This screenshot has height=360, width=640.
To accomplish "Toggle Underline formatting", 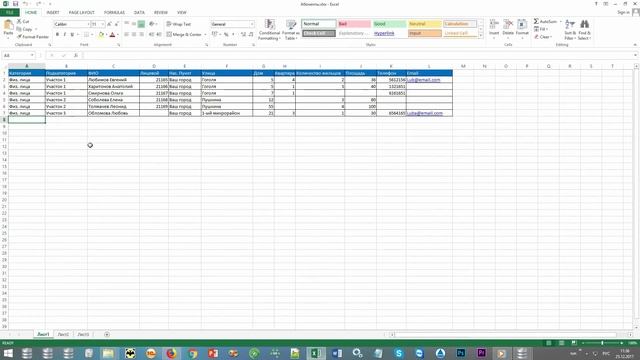I will pos(72,35).
